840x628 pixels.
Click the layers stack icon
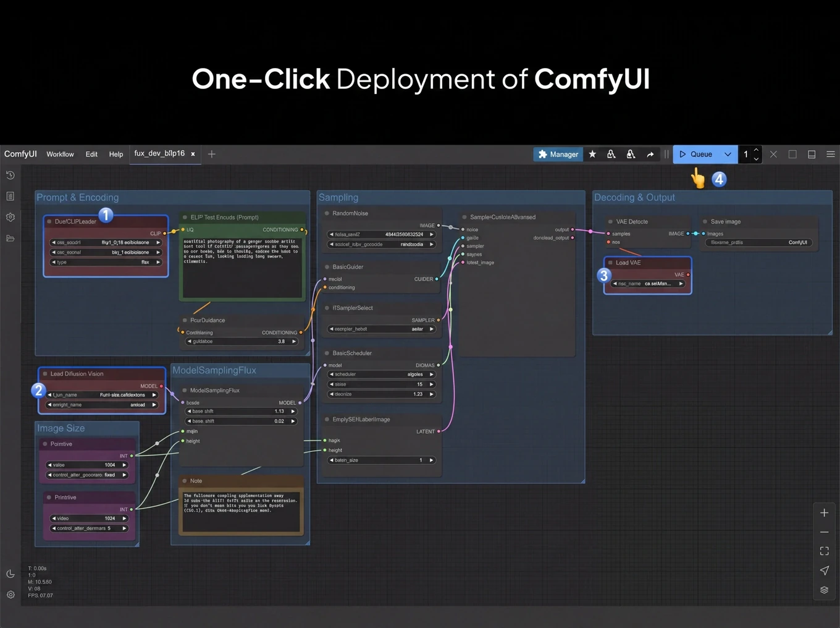824,590
